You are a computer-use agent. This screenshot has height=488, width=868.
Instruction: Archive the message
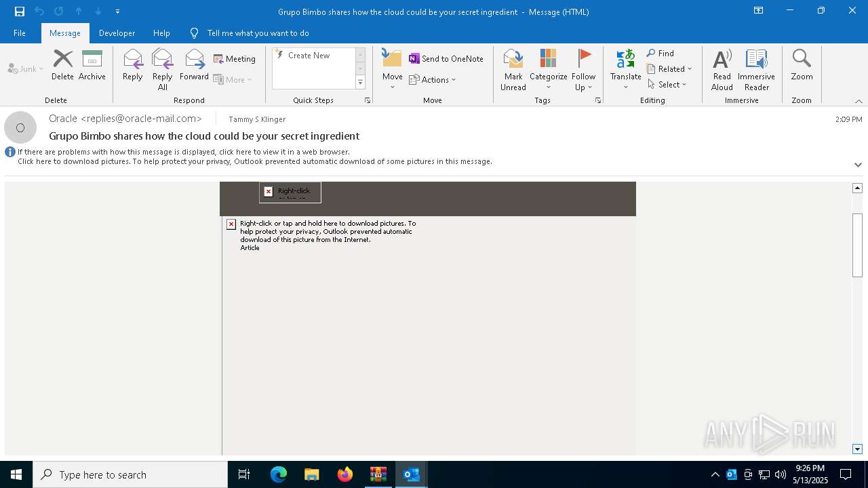pos(92,66)
